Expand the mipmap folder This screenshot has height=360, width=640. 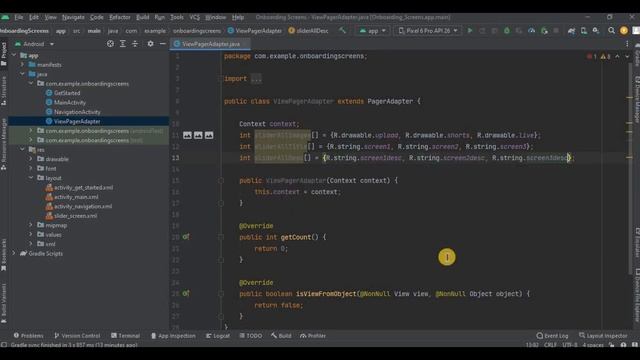click(31, 225)
